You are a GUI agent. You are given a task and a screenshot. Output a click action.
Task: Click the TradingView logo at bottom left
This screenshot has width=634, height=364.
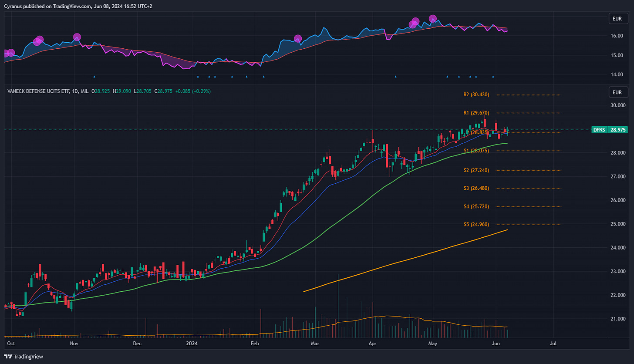[24, 357]
